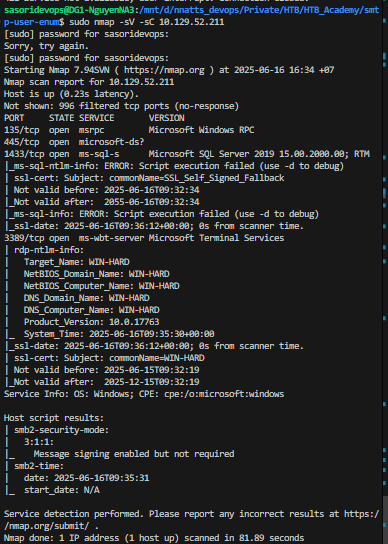Select the 1433/tcp ms-sql-s port entry
Image resolution: width=388 pixels, height=544 pixels.
point(187,154)
